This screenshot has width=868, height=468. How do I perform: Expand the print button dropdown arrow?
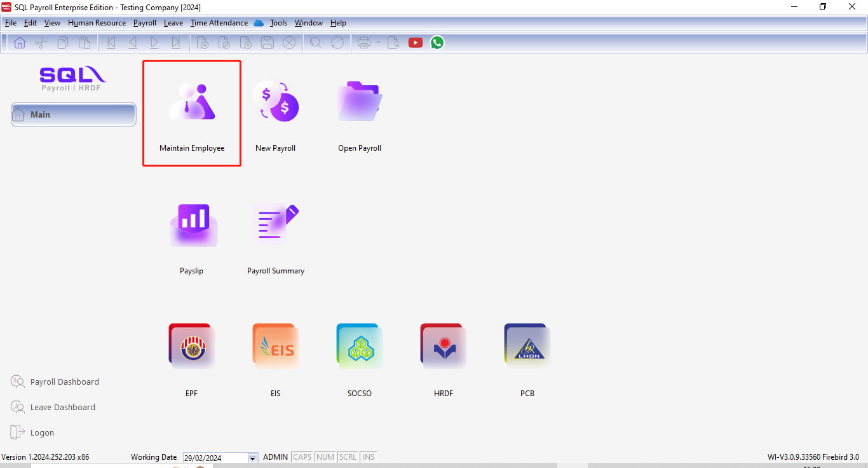pyautogui.click(x=378, y=43)
